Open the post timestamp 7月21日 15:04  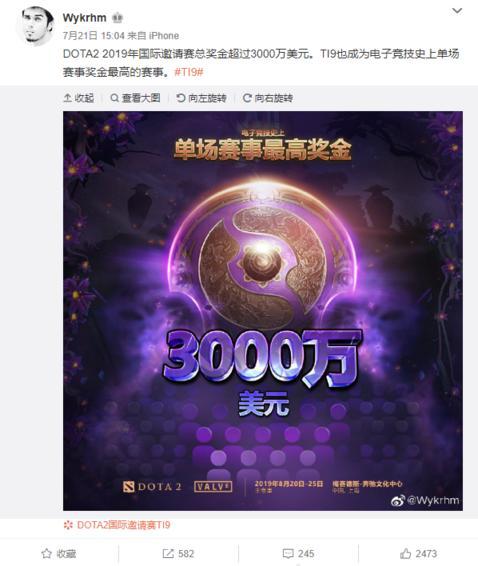(x=94, y=36)
